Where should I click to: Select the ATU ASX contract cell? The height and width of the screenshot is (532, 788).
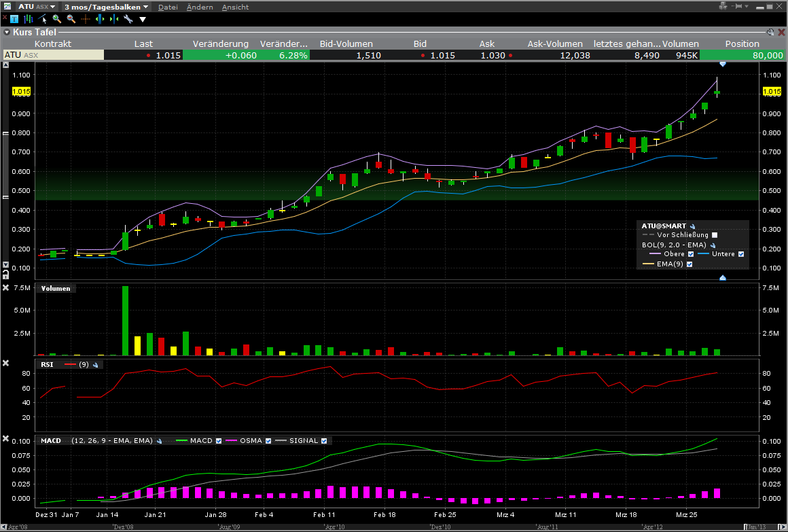click(x=53, y=55)
